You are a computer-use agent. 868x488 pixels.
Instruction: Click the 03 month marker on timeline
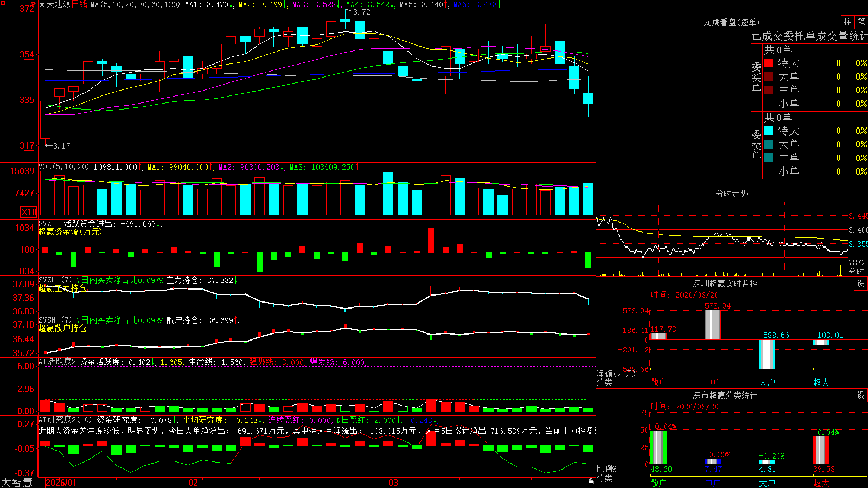coord(393,483)
